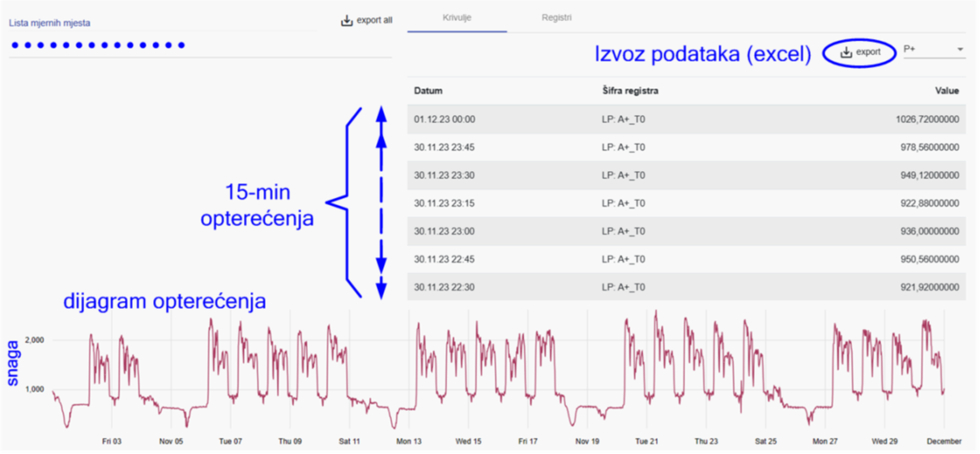Open the Registri tab
This screenshot has height=454, width=980.
556,18
